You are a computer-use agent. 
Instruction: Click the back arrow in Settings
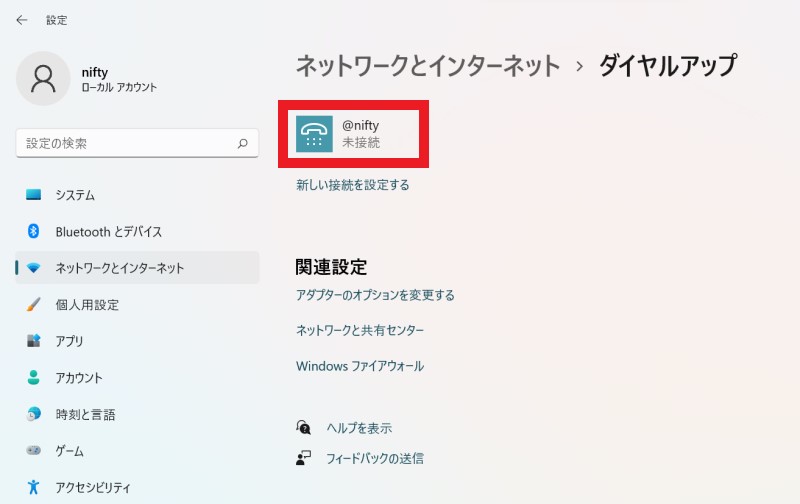(x=21, y=20)
